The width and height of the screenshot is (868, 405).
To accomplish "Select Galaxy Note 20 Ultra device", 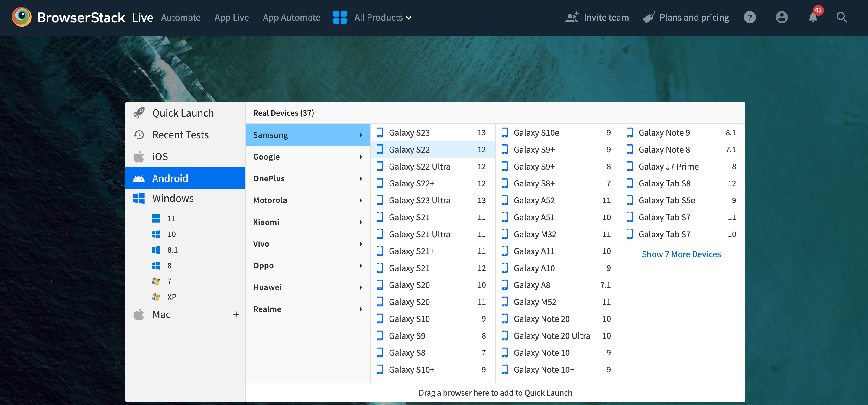I will pyautogui.click(x=557, y=335).
